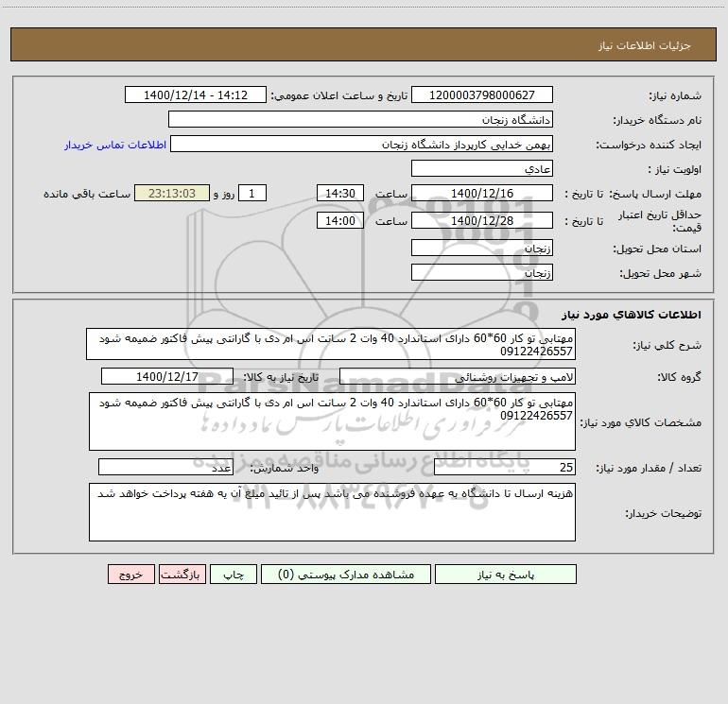The width and height of the screenshot is (728, 704).
Task: Click the توضیحات خریدار notes text area
Action: (332, 512)
